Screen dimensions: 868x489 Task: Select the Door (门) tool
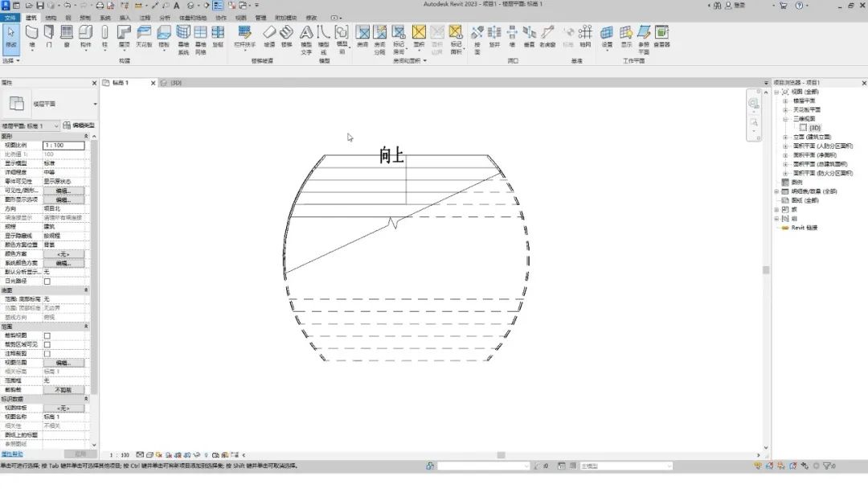click(x=49, y=36)
